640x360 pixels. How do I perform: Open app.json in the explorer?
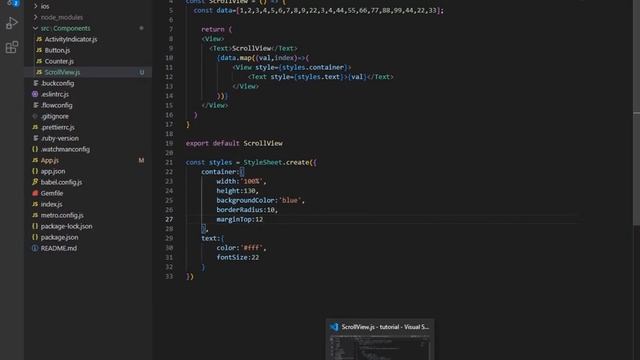pos(53,171)
